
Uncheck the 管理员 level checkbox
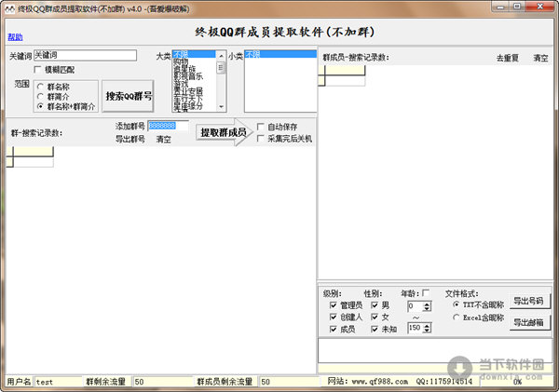point(333,305)
